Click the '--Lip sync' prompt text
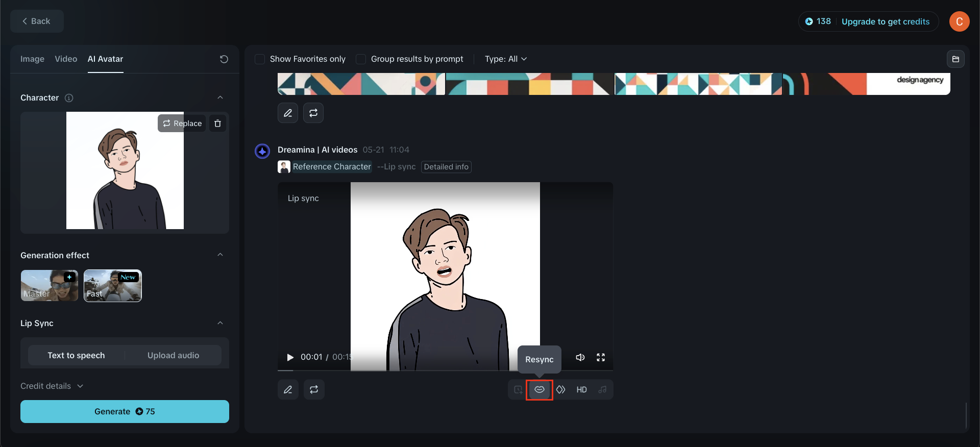Viewport: 980px width, 447px height. point(396,167)
